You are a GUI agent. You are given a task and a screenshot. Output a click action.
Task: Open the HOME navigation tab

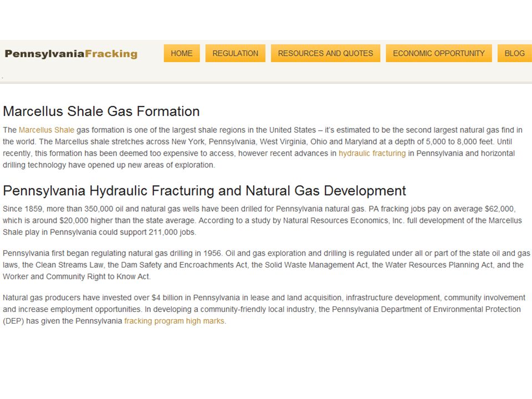tap(182, 53)
